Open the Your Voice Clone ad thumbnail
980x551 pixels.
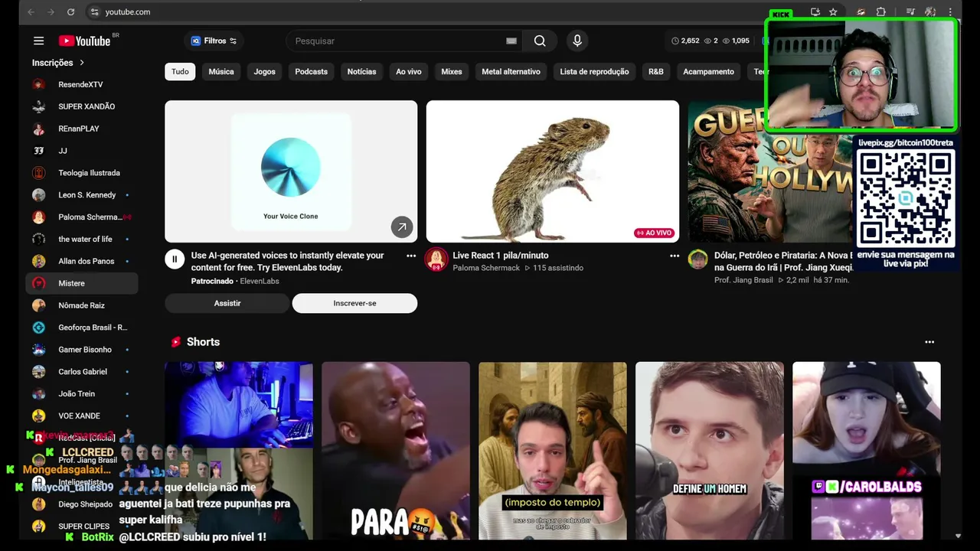pos(291,171)
